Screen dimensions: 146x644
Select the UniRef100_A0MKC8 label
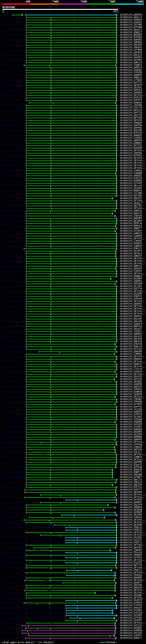click(x=131, y=20)
